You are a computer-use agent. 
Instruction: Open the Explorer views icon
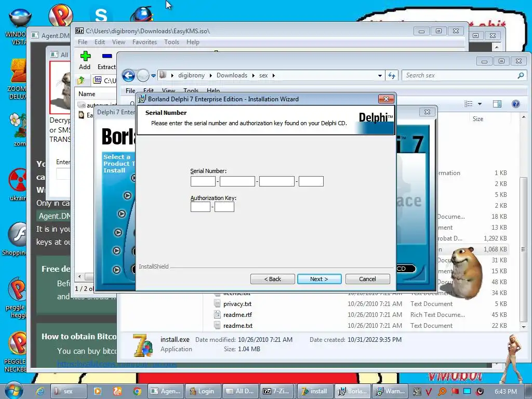point(469,104)
